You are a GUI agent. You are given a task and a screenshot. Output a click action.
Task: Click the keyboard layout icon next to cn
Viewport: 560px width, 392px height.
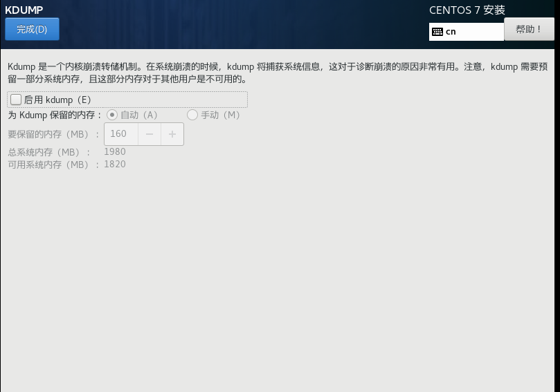point(437,32)
